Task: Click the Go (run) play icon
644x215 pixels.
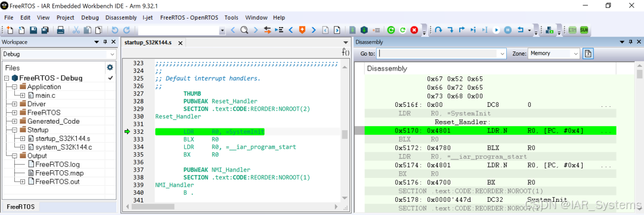Action: (497, 30)
